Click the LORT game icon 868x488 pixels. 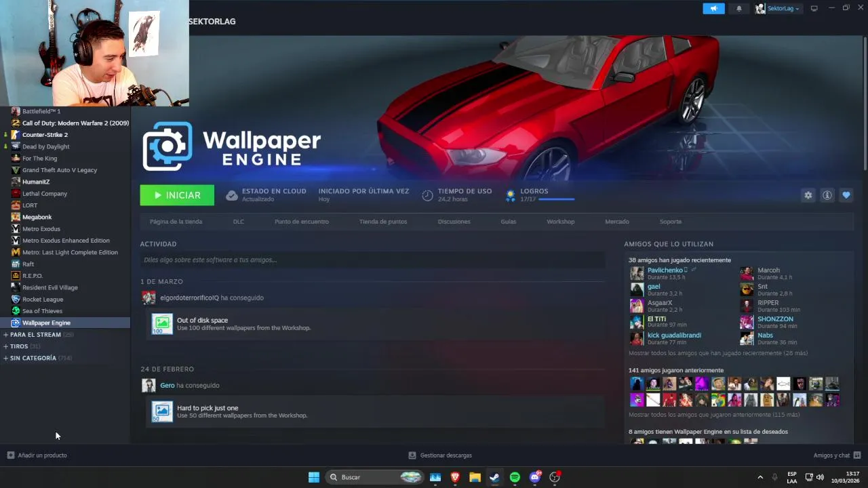(16, 205)
